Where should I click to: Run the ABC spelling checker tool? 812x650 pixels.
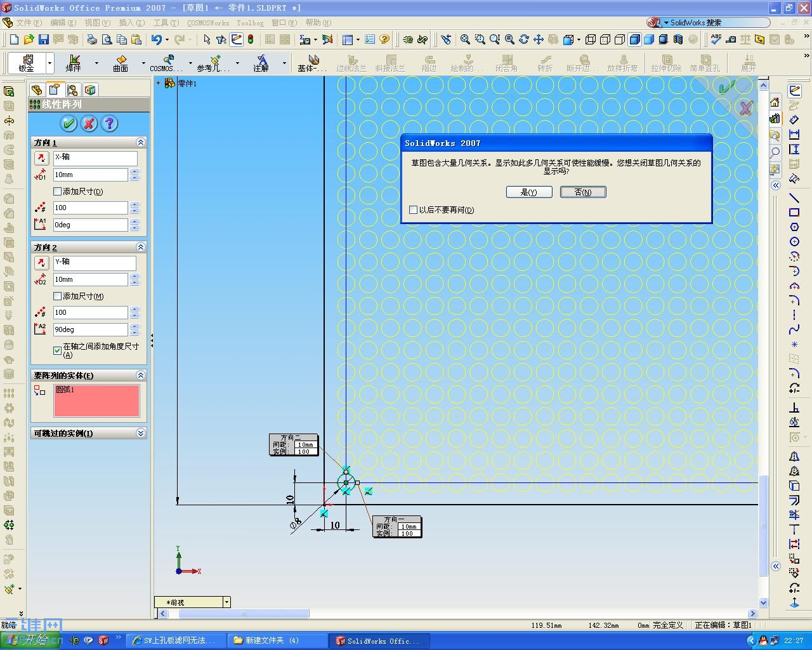(716, 39)
